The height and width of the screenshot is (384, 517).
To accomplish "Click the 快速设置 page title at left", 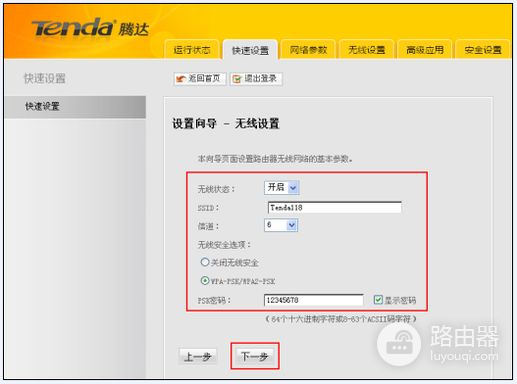I will 44,79.
